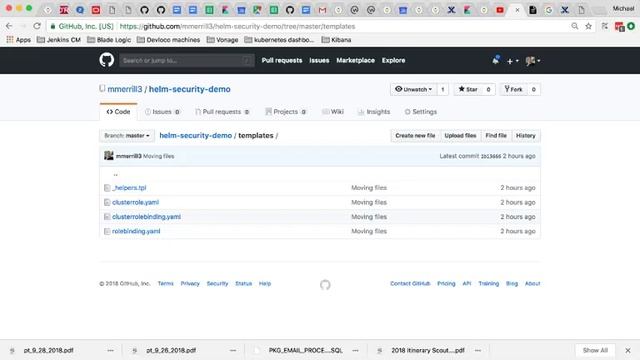Image resolution: width=640 pixels, height=360 pixels.
Task: Open the rolebinding.yaml file
Action: click(x=136, y=231)
